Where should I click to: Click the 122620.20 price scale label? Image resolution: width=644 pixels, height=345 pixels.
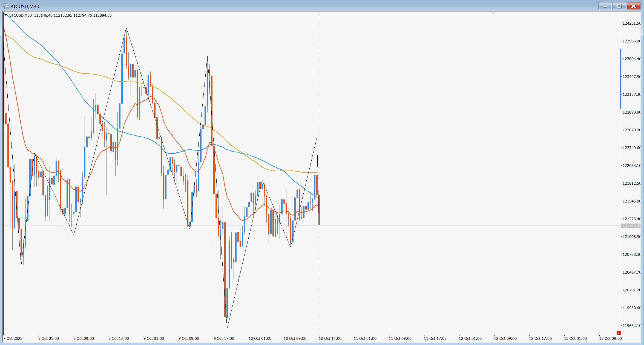[x=631, y=130]
